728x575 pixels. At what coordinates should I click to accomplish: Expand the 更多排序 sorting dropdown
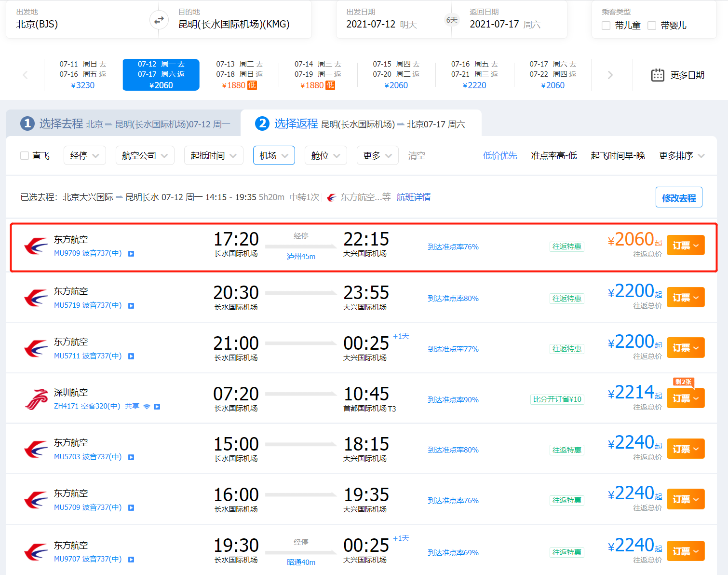(681, 155)
